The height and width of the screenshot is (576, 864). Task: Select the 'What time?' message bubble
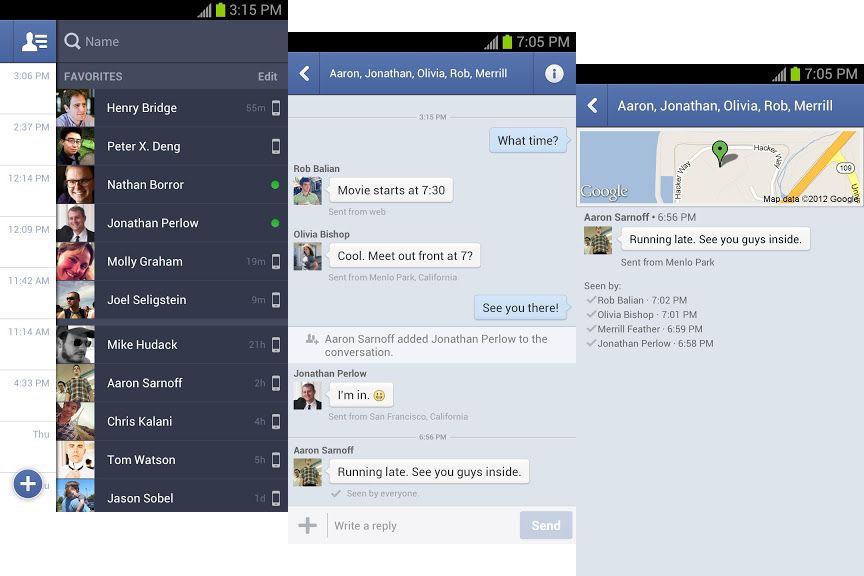click(x=528, y=141)
